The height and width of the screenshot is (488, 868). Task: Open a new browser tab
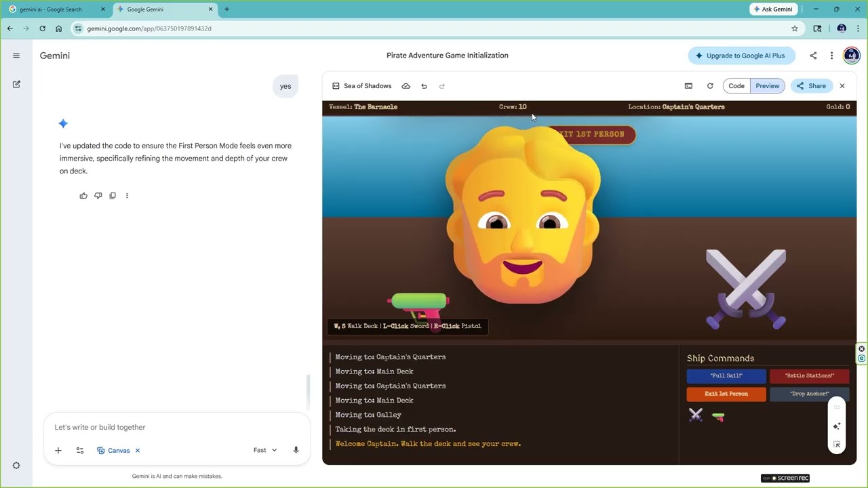point(226,9)
